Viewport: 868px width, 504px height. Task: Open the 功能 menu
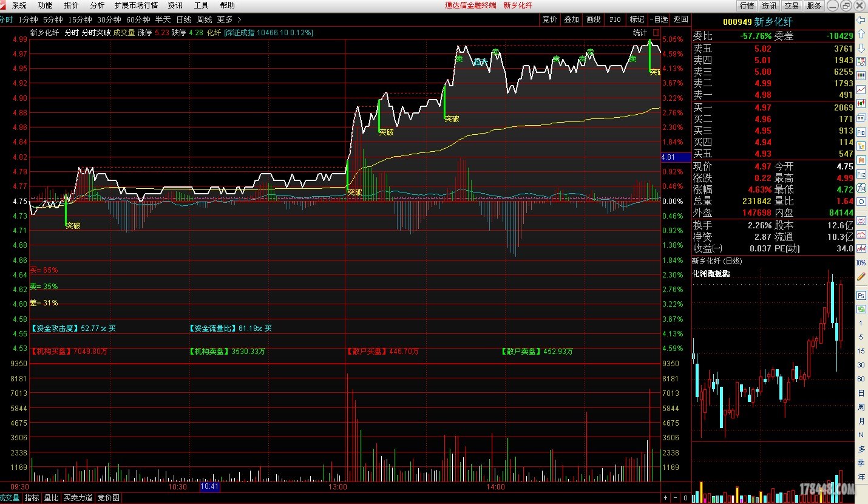pos(46,5)
